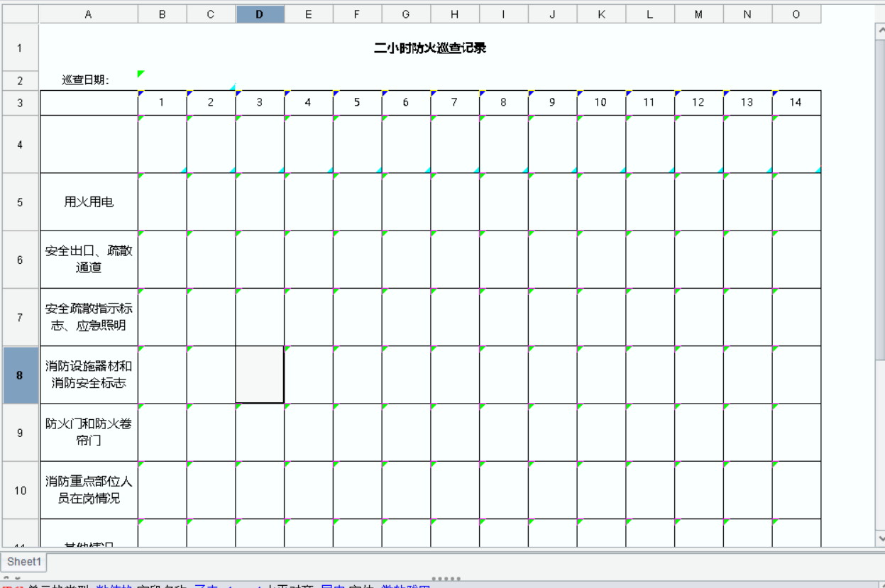Select 安全疏散指示标志、应急照明 cell

(88, 317)
